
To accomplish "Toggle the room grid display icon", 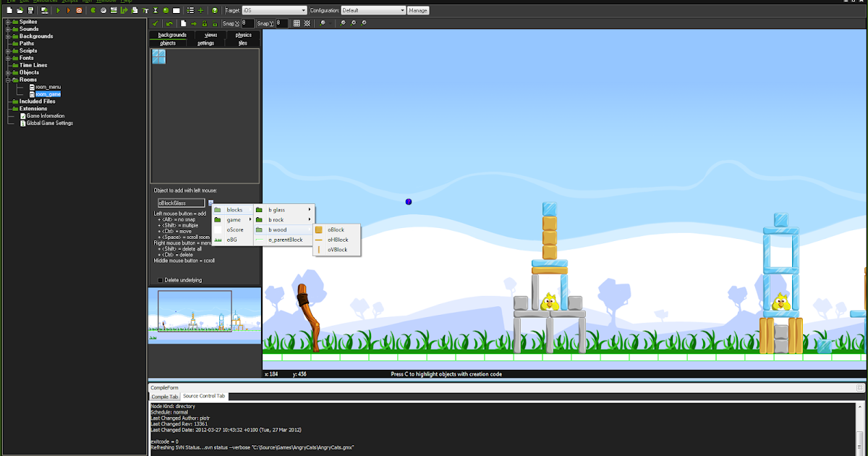I will click(x=297, y=24).
